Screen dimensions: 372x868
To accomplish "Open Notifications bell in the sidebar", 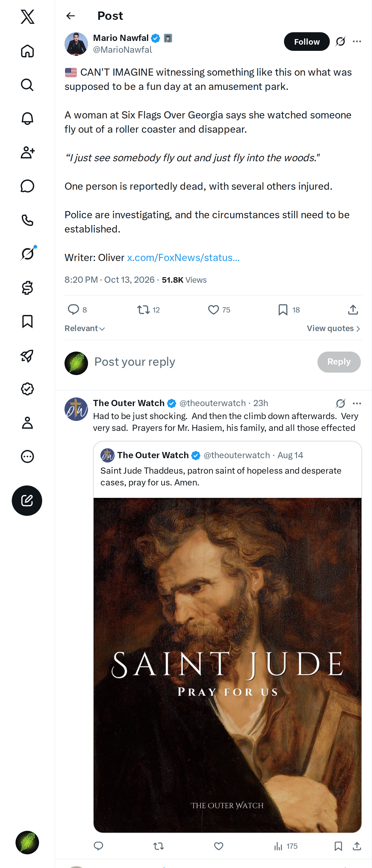I will 27,119.
